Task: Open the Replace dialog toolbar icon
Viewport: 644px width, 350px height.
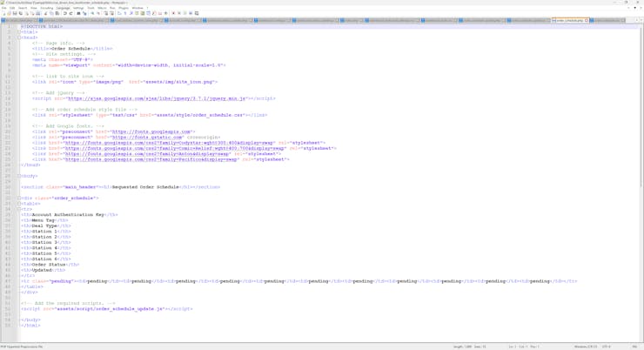Action: click(84, 13)
